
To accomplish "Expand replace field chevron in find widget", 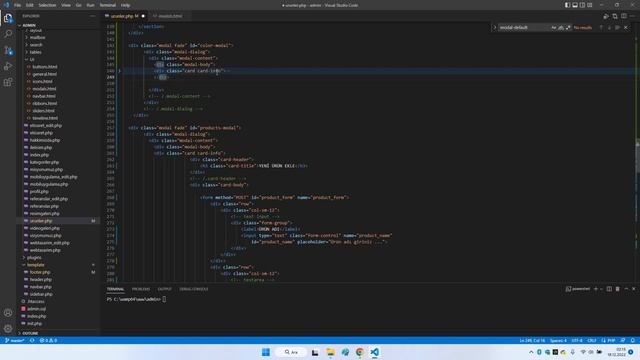I will [495, 27].
